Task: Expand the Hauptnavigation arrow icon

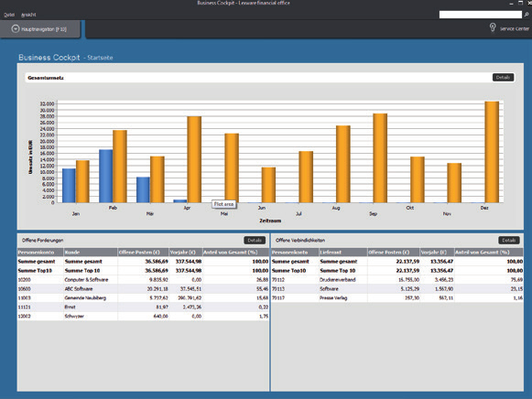Action: tap(16, 28)
